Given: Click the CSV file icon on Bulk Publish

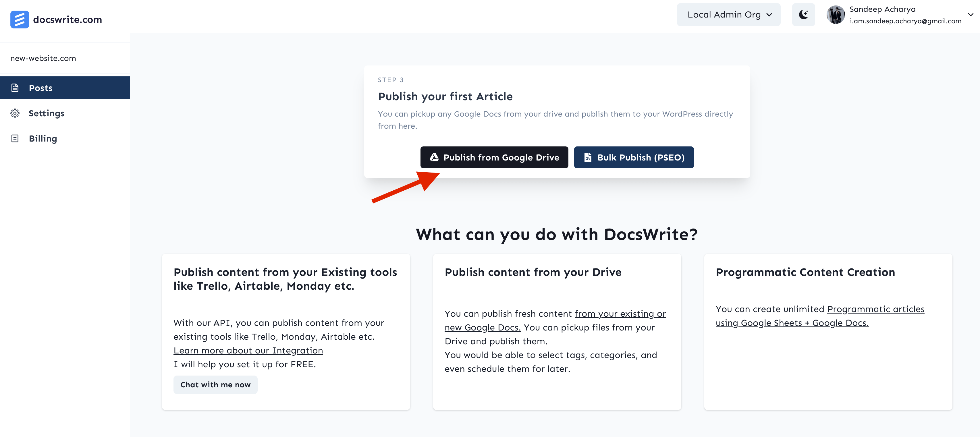Looking at the screenshot, I should pyautogui.click(x=588, y=157).
